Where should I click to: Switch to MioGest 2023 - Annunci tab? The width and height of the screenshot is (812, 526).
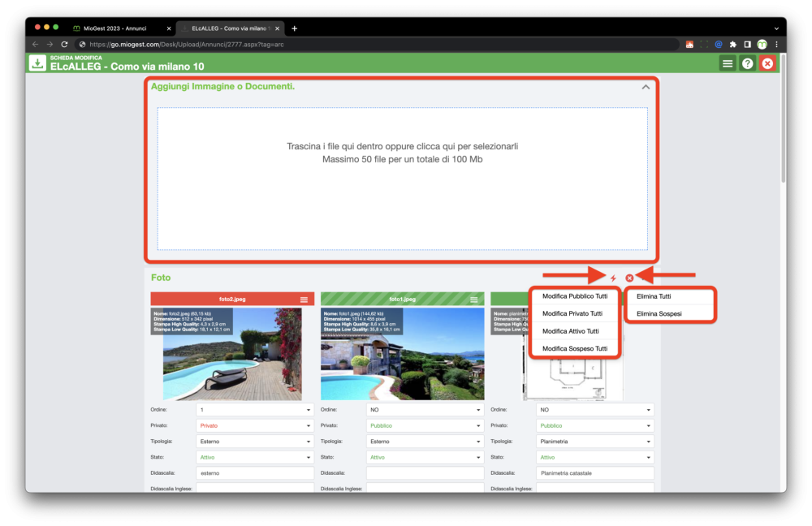(120, 28)
